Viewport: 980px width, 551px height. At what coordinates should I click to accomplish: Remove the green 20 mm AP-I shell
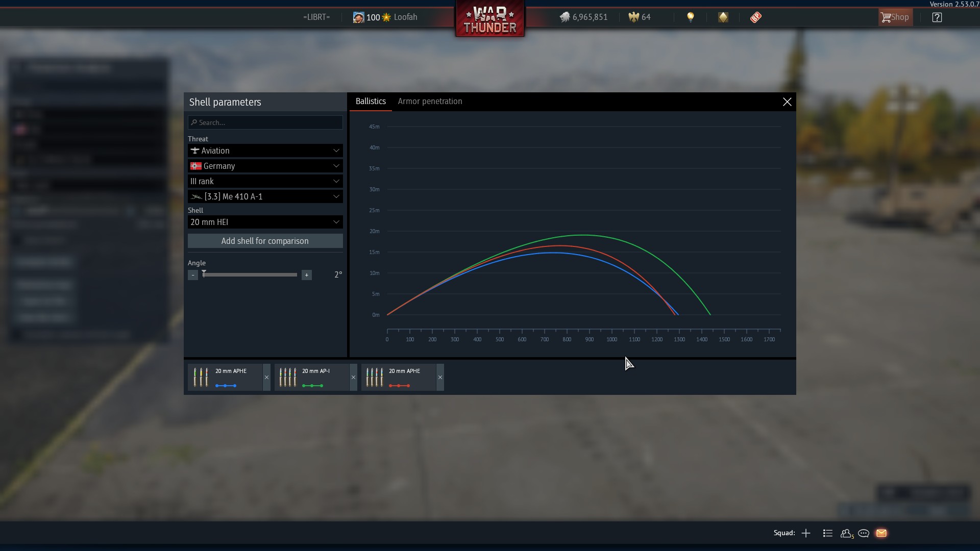coord(353,378)
